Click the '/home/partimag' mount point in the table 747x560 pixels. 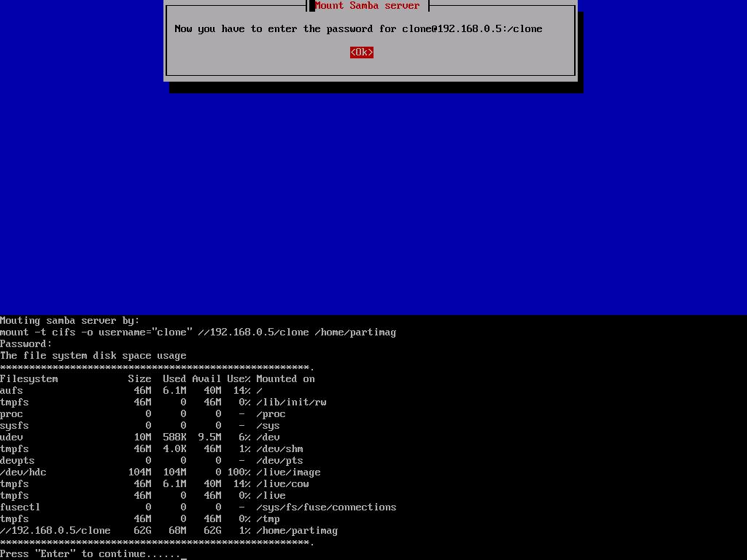[x=297, y=531]
